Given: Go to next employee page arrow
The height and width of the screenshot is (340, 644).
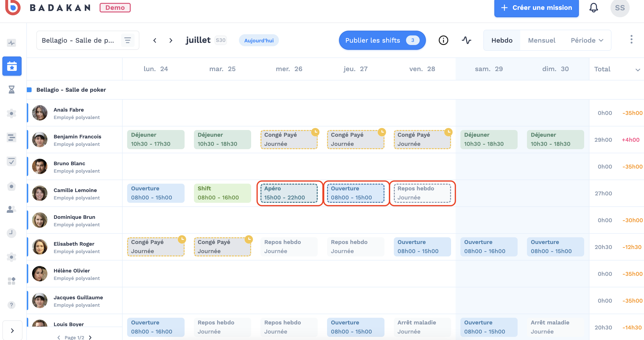Looking at the screenshot, I should [90, 338].
